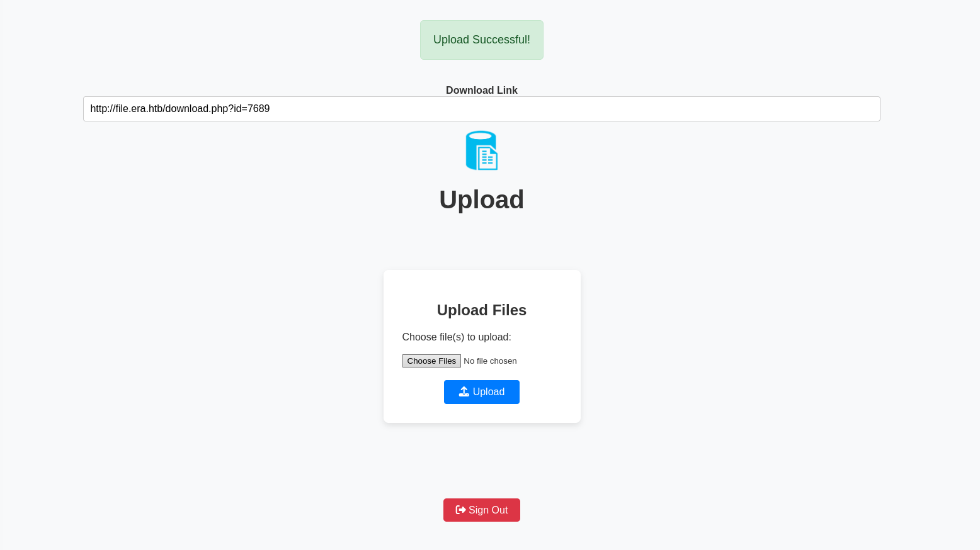
Task: Click the Upload Files card heading
Action: click(x=481, y=310)
